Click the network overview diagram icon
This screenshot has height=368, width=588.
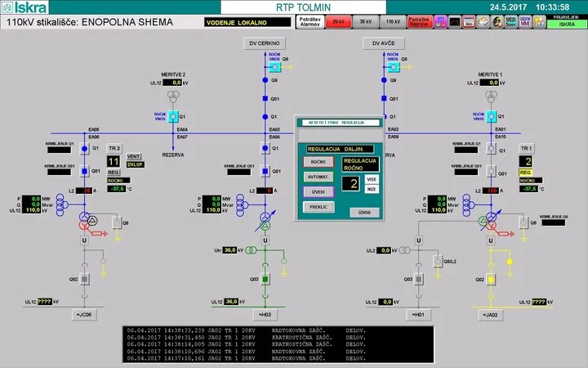point(440,22)
